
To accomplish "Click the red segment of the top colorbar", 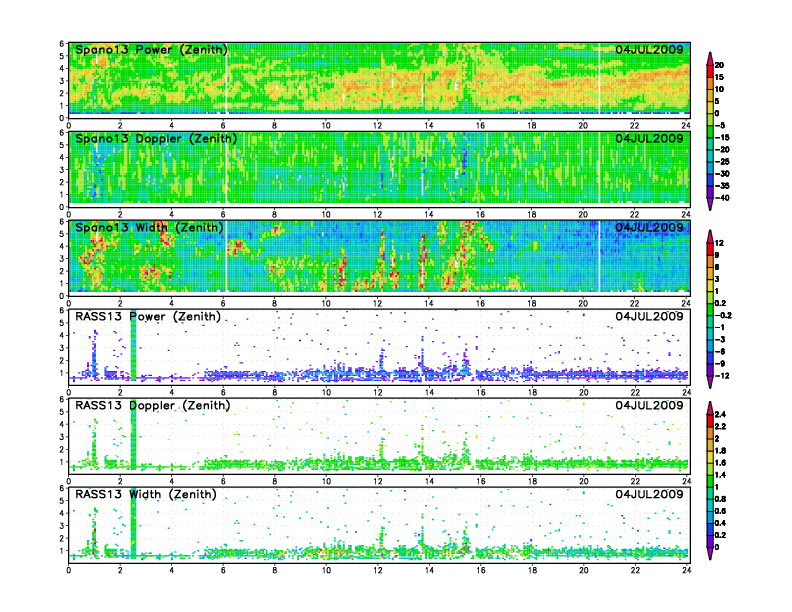I will [x=710, y=71].
